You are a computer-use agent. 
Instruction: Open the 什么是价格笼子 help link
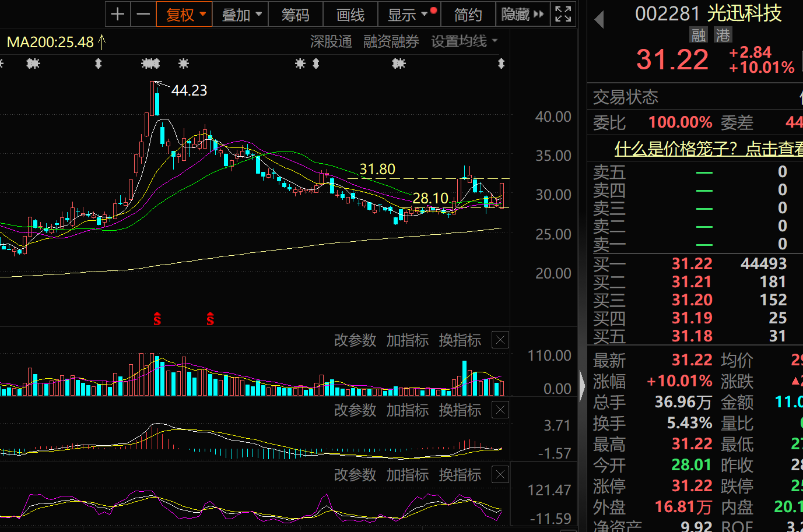pos(709,149)
